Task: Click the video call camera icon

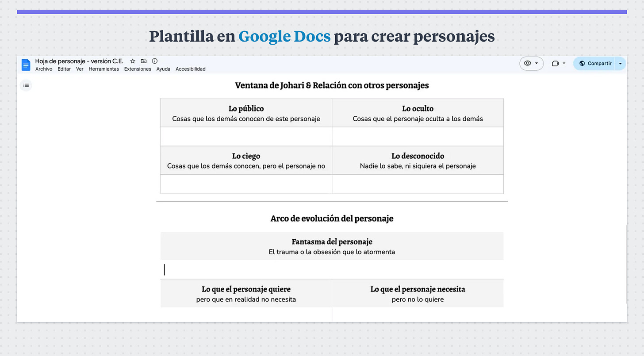Action: click(x=556, y=63)
